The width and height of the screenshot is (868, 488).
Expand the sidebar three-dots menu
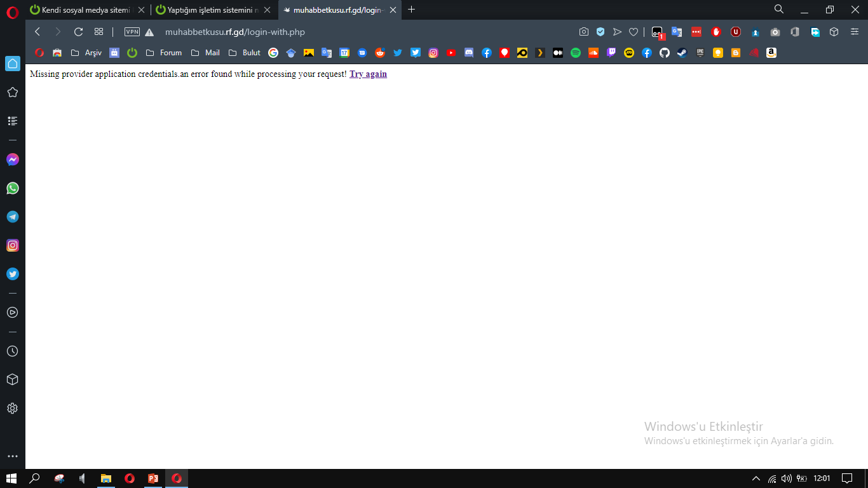coord(13,456)
